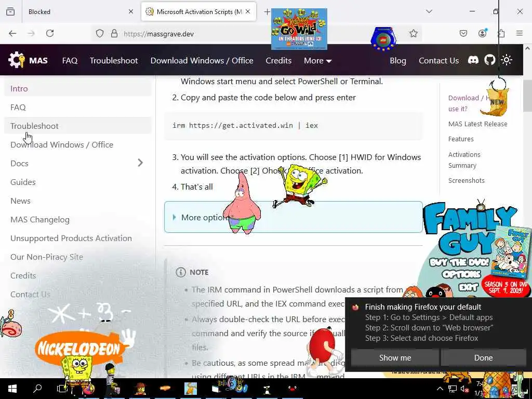Viewport: 532px width, 399px height.
Task: Open the More dropdown in navbar
Action: pyautogui.click(x=317, y=60)
